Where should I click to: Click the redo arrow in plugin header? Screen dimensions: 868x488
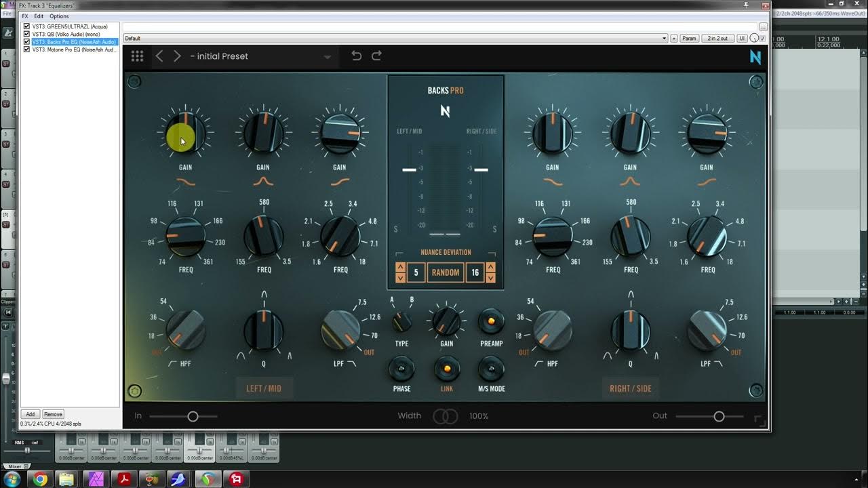click(376, 56)
